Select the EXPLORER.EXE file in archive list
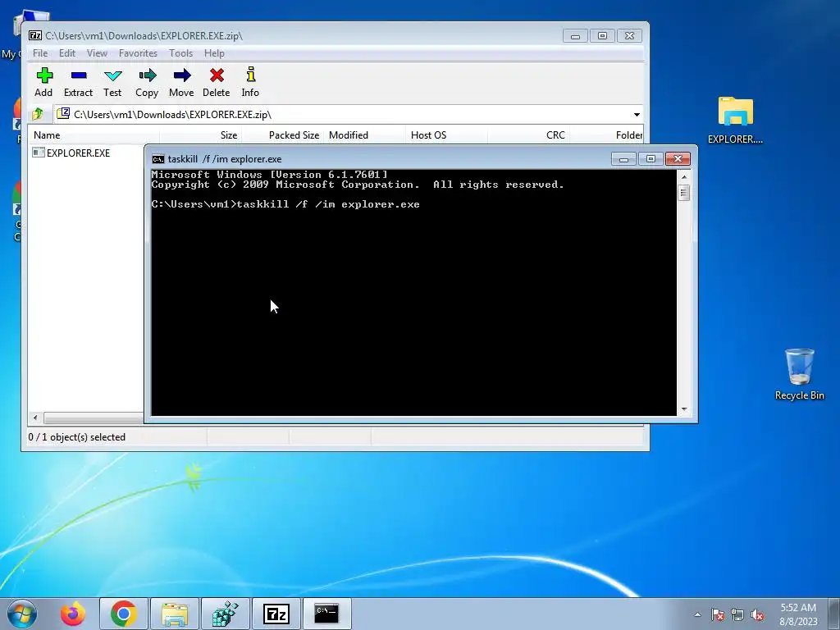 pos(71,153)
